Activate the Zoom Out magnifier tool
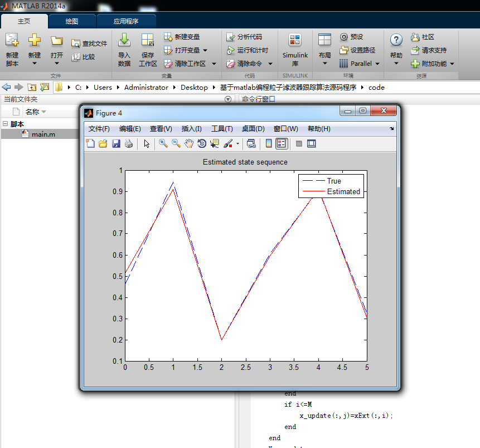480x448 pixels. point(176,143)
